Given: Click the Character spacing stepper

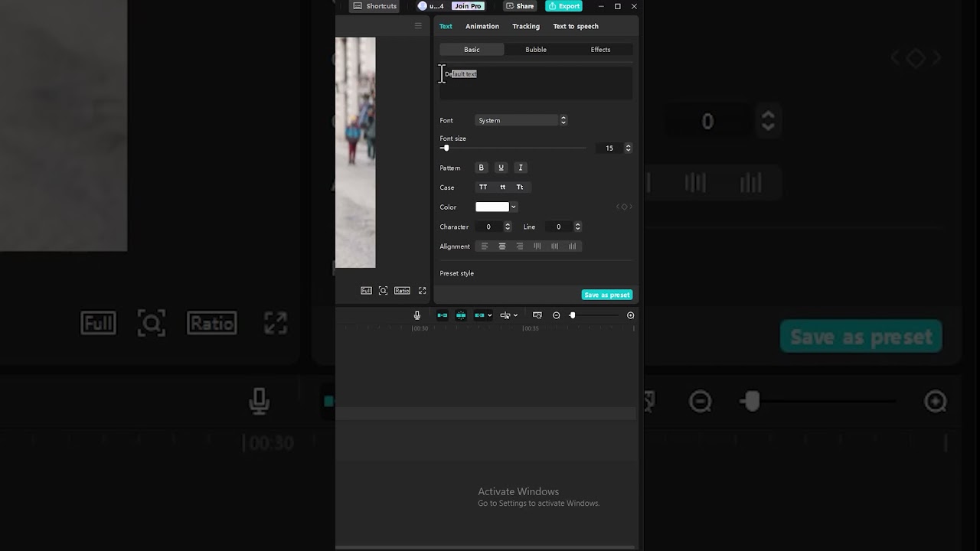Looking at the screenshot, I should point(508,227).
